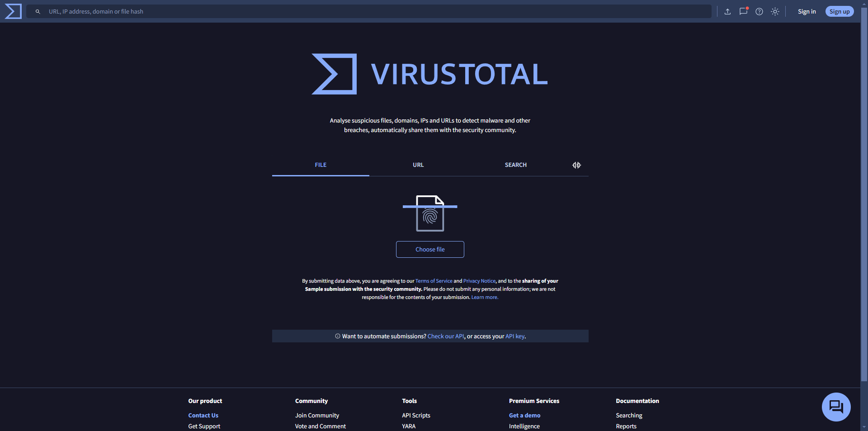The width and height of the screenshot is (868, 431).
Task: Open the Get a demo footer link
Action: coord(524,415)
